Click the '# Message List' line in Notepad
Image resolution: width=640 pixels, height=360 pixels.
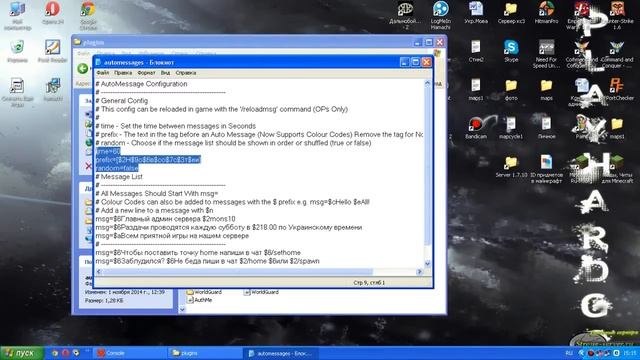pyautogui.click(x=119, y=177)
